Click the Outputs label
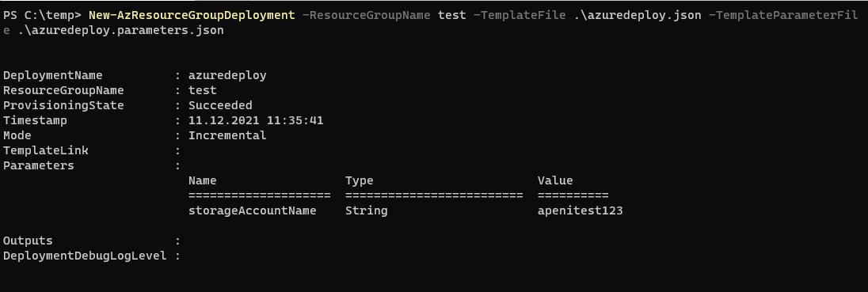868x292 pixels. pos(28,241)
